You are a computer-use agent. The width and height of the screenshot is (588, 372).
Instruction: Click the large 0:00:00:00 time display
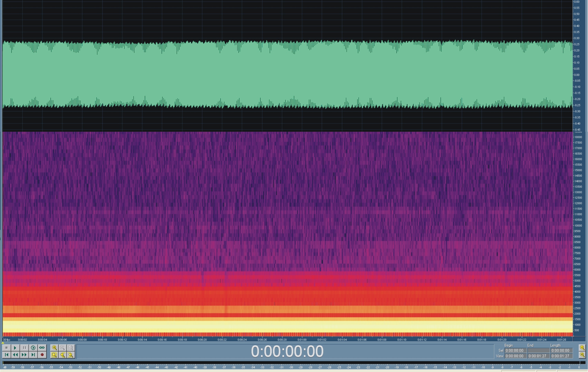pyautogui.click(x=287, y=351)
